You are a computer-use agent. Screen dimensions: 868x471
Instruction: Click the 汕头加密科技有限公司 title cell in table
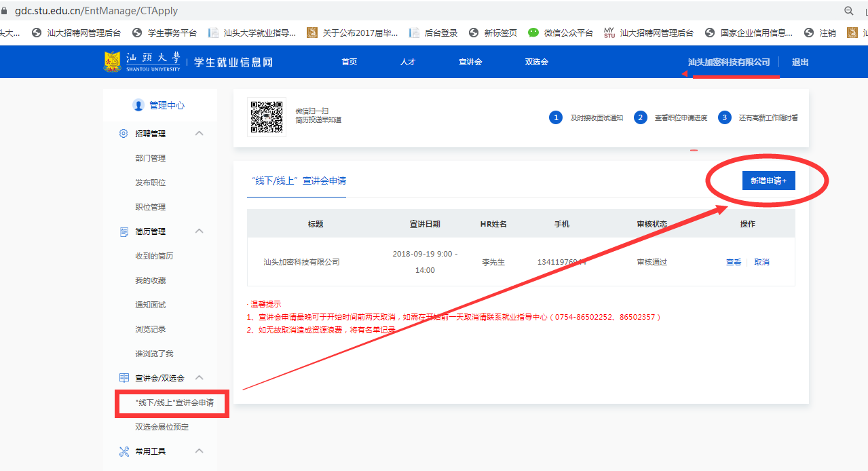(x=302, y=262)
